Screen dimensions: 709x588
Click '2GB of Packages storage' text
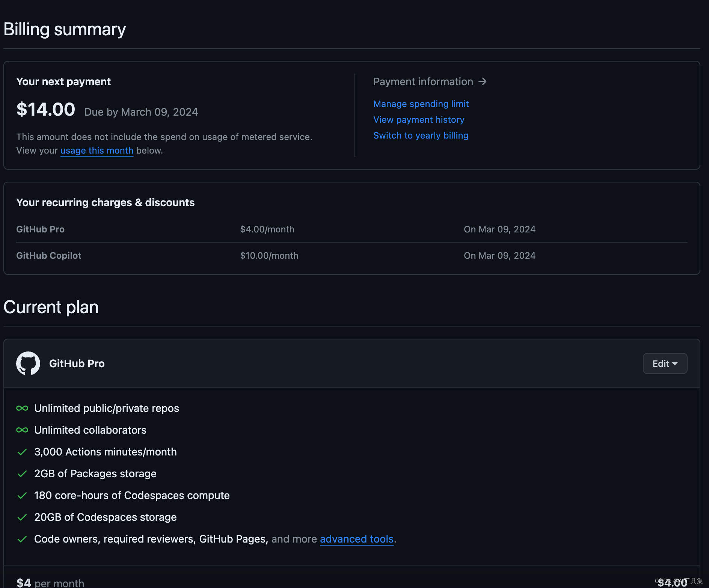[x=95, y=473]
